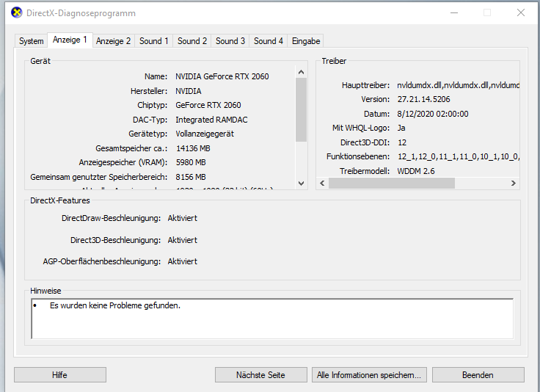The width and height of the screenshot is (540, 392).
Task: Click the Gerät list scroll-up arrow
Action: tap(301, 72)
